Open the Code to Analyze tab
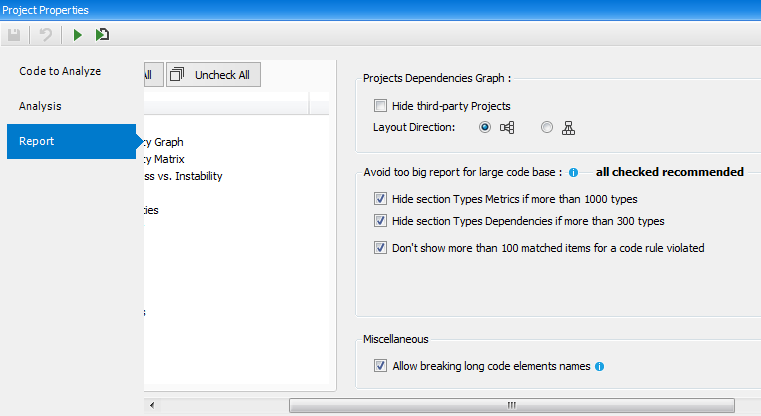This screenshot has height=416, width=761. (60, 71)
